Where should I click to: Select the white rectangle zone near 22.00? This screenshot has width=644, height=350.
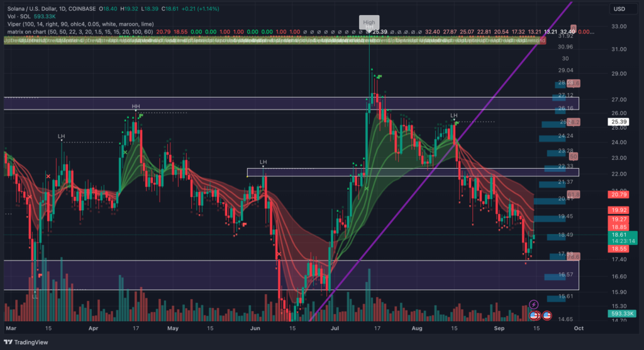(x=413, y=172)
